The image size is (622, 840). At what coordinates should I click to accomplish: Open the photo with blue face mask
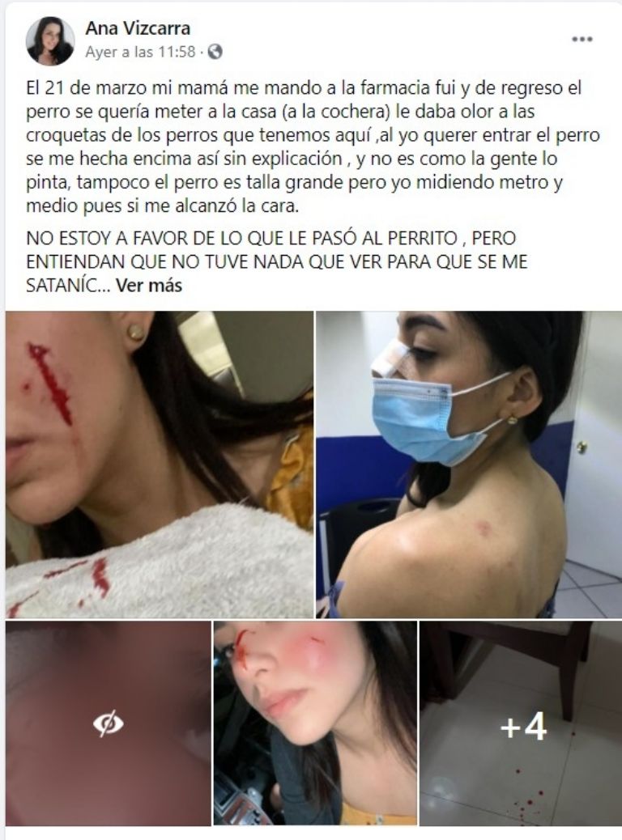[x=469, y=465]
